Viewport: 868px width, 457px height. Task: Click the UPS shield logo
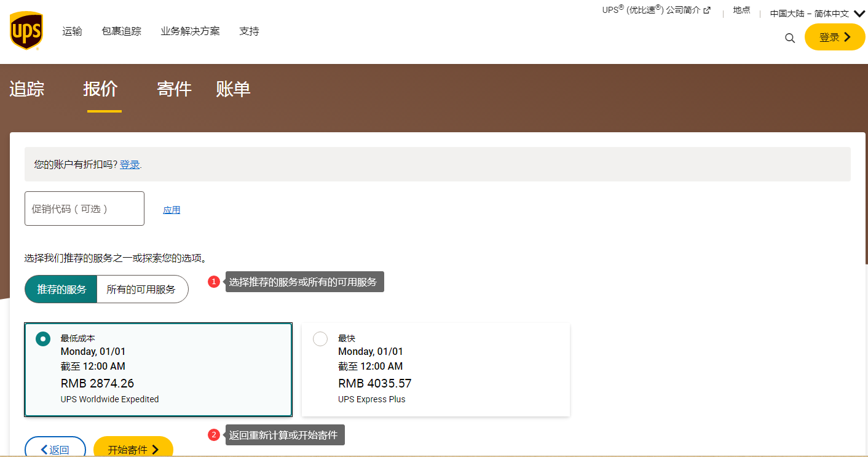(x=26, y=31)
